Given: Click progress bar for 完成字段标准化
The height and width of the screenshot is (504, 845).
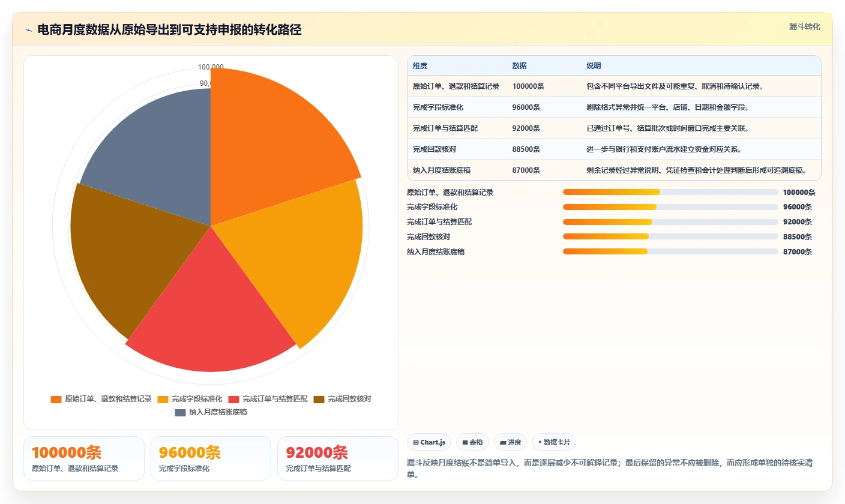Looking at the screenshot, I should point(670,207).
